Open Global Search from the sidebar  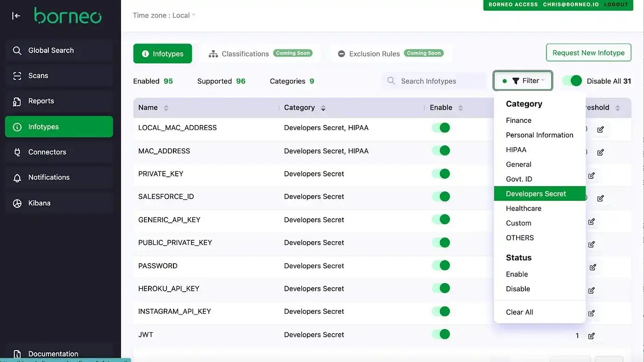59,51
